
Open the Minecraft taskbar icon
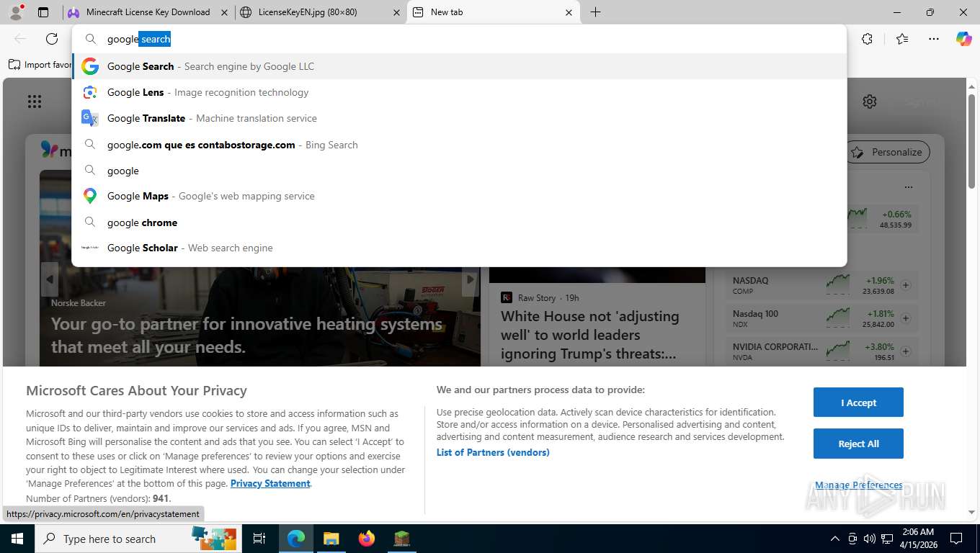pos(401,539)
